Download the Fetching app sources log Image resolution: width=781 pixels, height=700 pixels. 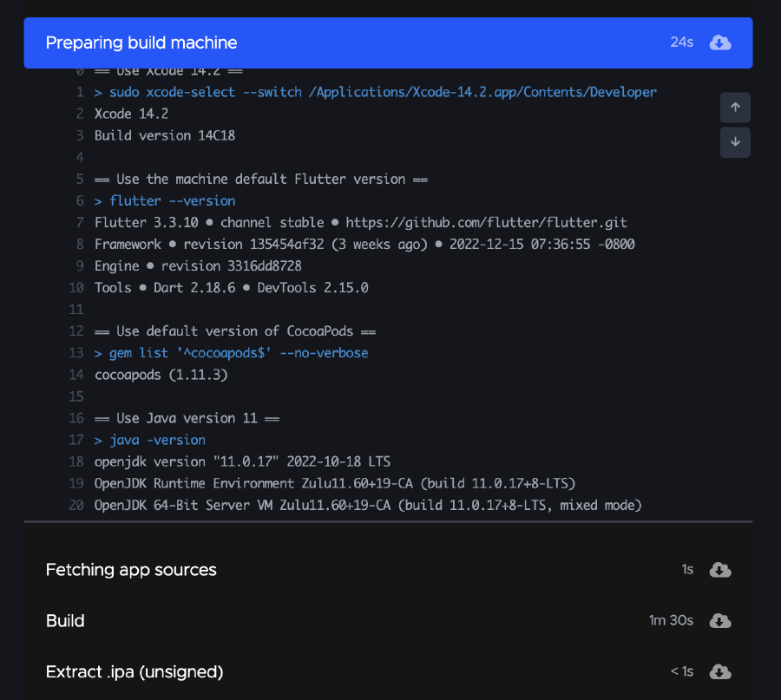720,570
